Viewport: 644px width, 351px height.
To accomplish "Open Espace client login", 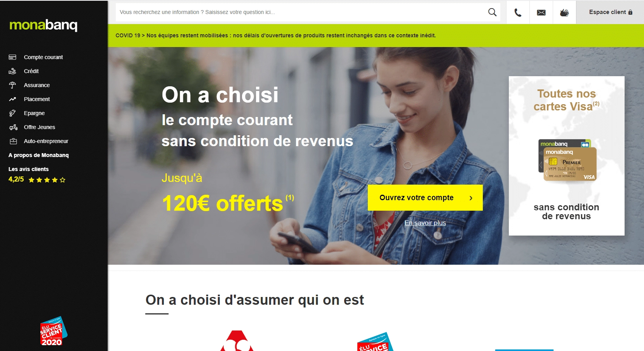I will pos(610,12).
